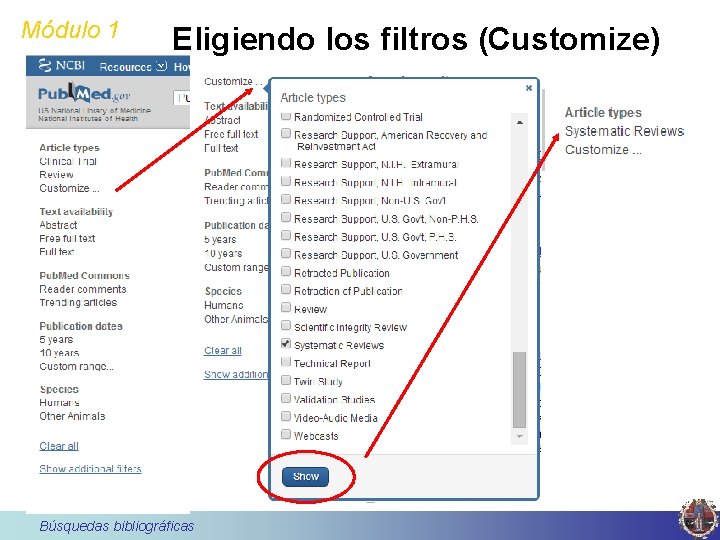Click Species heading in left sidebar
This screenshot has height=540, width=720.
point(59,389)
